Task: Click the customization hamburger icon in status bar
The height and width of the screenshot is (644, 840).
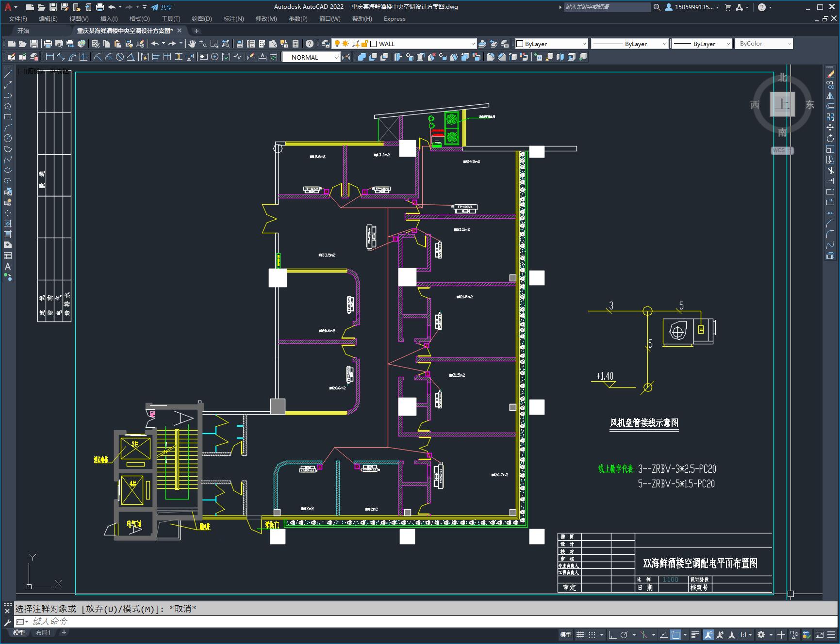Action: coord(832,634)
